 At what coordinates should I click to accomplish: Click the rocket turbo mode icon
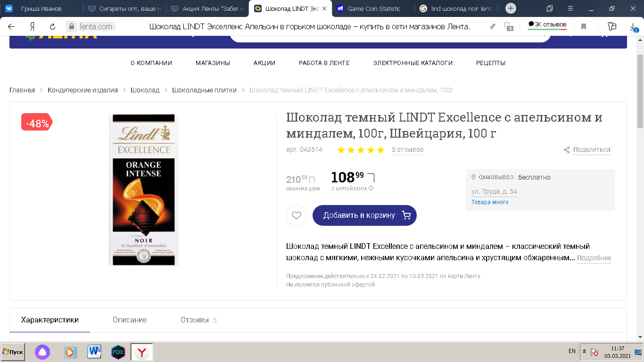(492, 26)
